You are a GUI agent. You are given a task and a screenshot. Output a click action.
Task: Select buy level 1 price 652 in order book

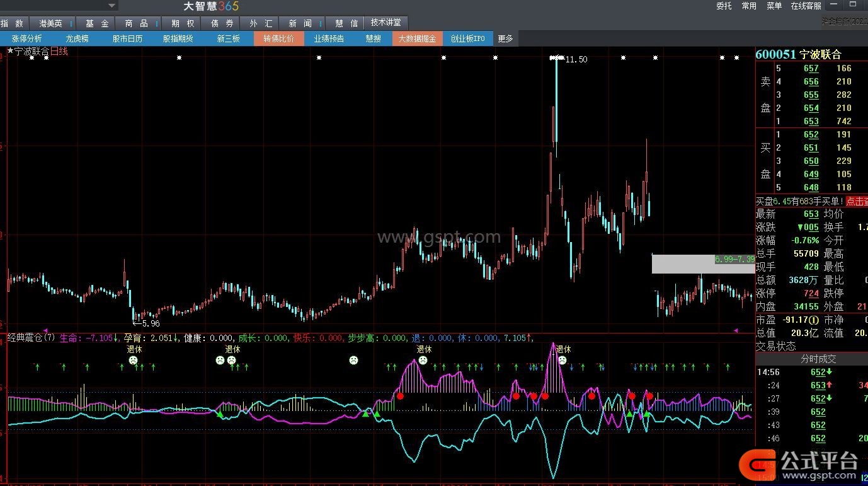[811, 134]
